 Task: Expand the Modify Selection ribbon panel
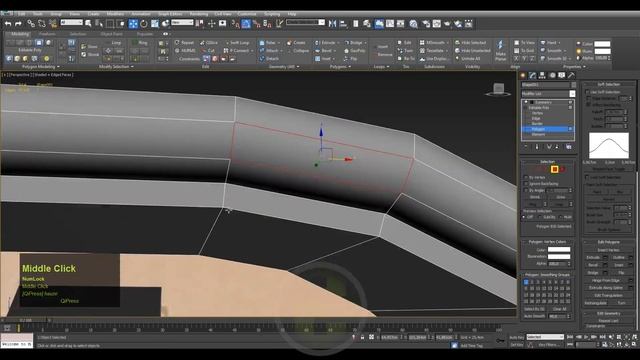pyautogui.click(x=116, y=67)
